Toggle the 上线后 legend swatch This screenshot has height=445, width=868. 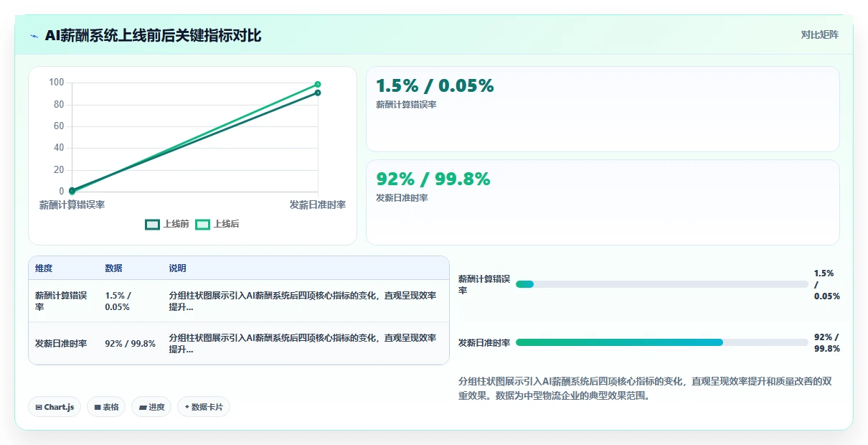pyautogui.click(x=203, y=224)
